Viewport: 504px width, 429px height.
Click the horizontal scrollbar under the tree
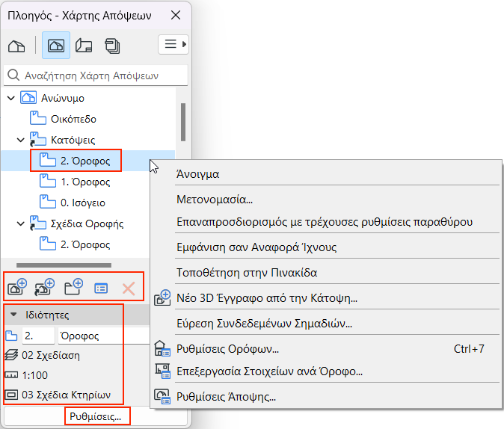coord(64,265)
